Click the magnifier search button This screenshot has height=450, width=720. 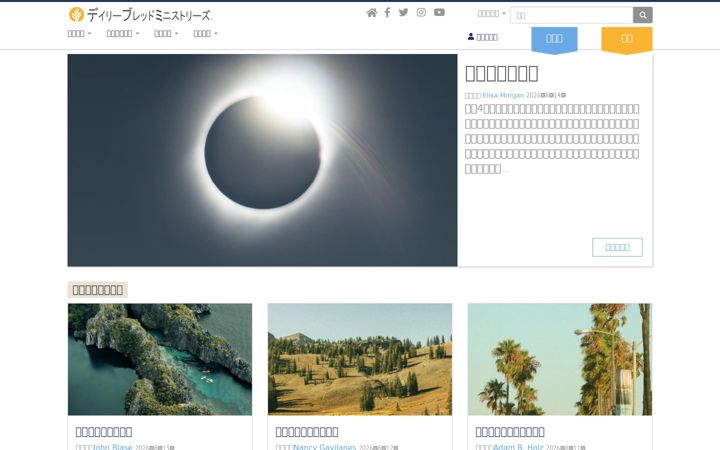[643, 15]
